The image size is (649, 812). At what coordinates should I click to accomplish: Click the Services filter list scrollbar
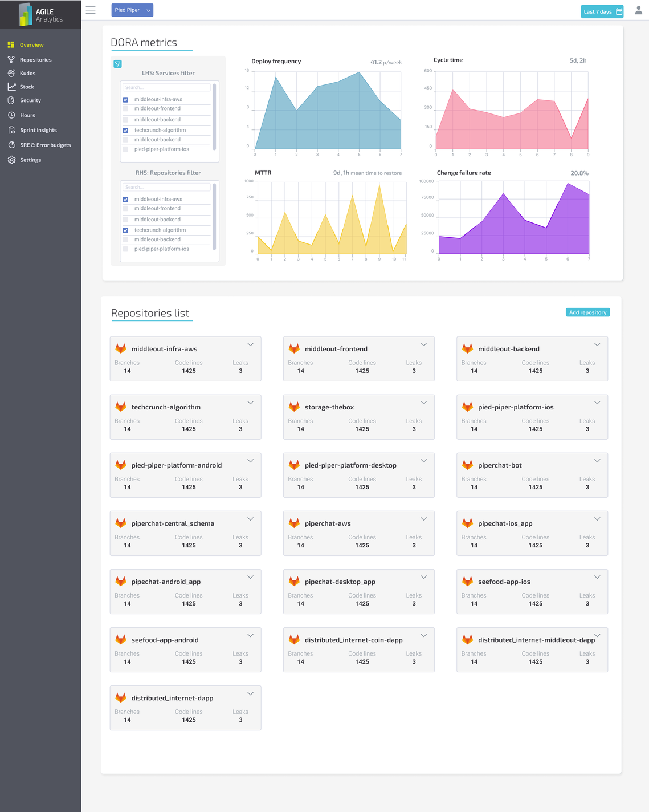coord(214,117)
